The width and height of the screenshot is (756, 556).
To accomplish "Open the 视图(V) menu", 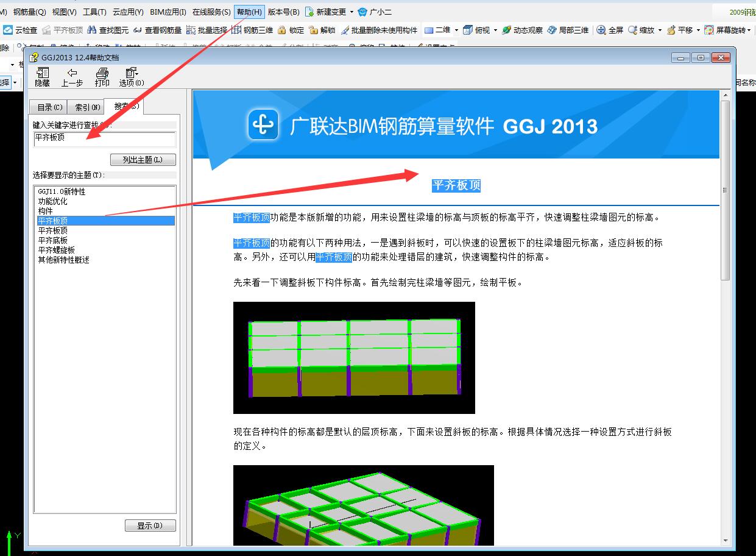I will [65, 12].
